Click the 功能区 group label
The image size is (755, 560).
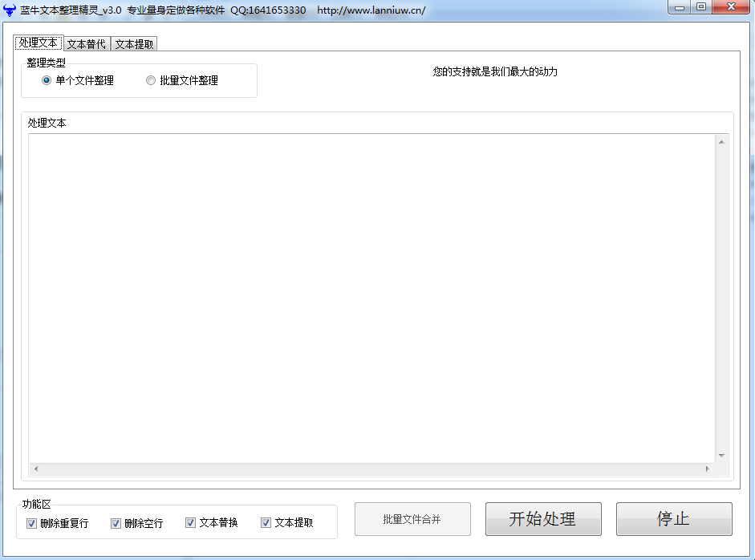[37, 505]
